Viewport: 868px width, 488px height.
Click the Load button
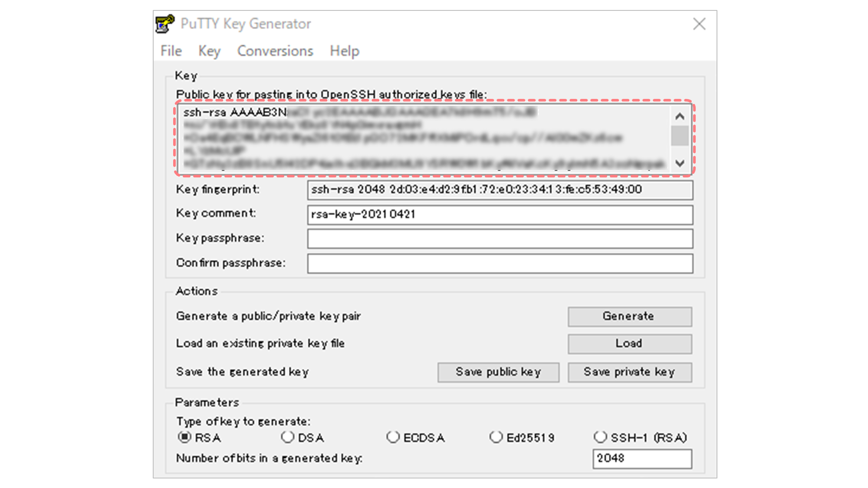(x=630, y=344)
